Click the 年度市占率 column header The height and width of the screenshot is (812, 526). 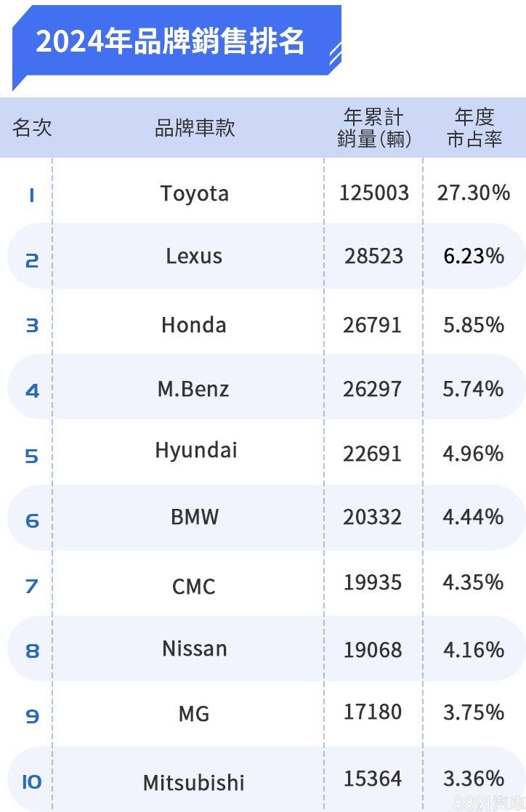click(x=474, y=128)
